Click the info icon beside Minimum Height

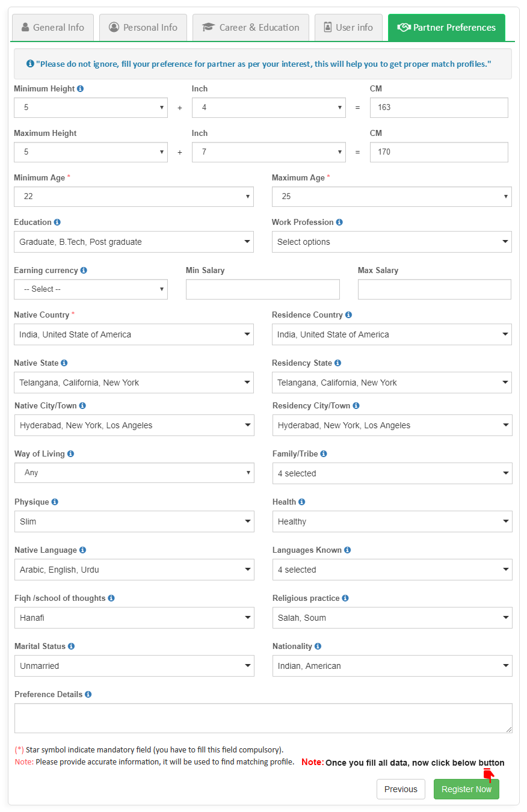point(81,88)
